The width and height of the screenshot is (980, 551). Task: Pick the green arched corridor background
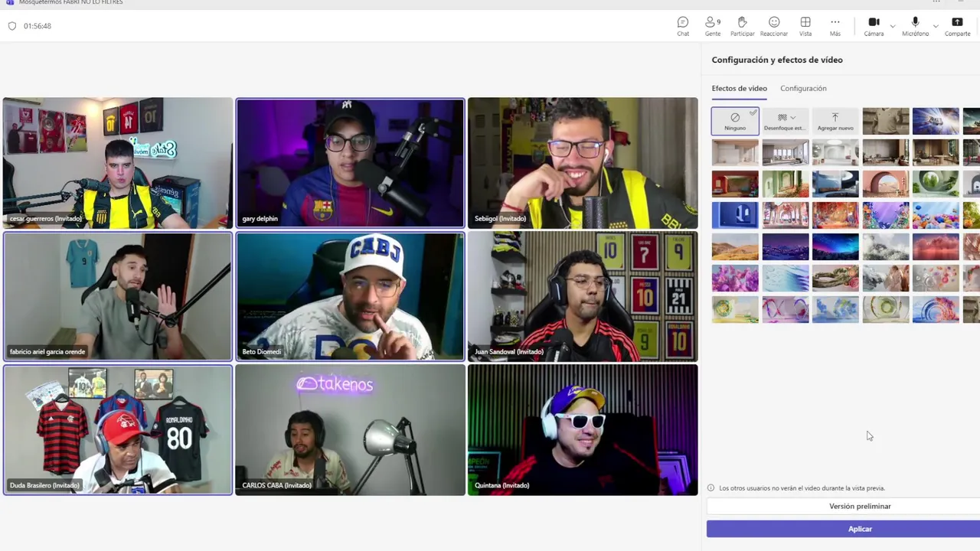(785, 184)
